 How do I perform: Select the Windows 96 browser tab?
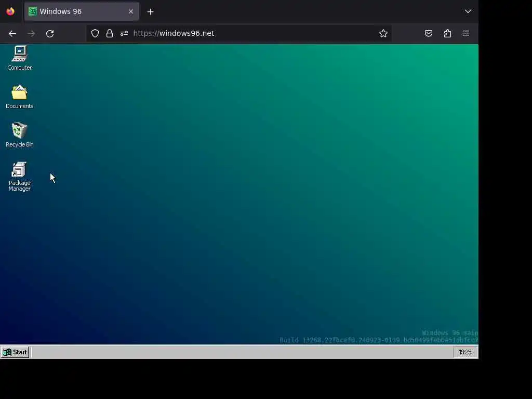coord(82,11)
